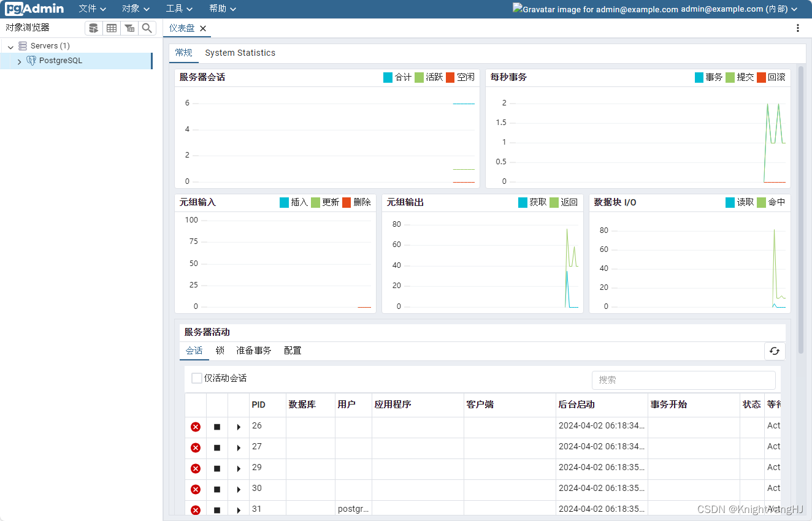Terminate session with PID 31

tap(196, 510)
